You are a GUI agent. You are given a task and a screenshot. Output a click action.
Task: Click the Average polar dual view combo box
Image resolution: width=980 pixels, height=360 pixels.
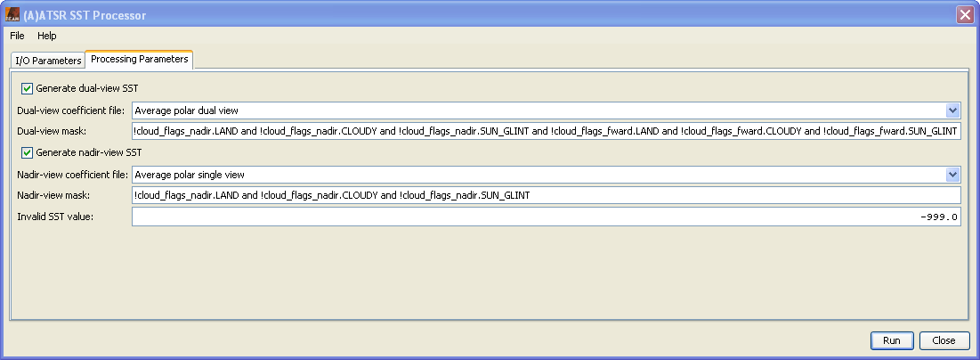tap(534, 110)
